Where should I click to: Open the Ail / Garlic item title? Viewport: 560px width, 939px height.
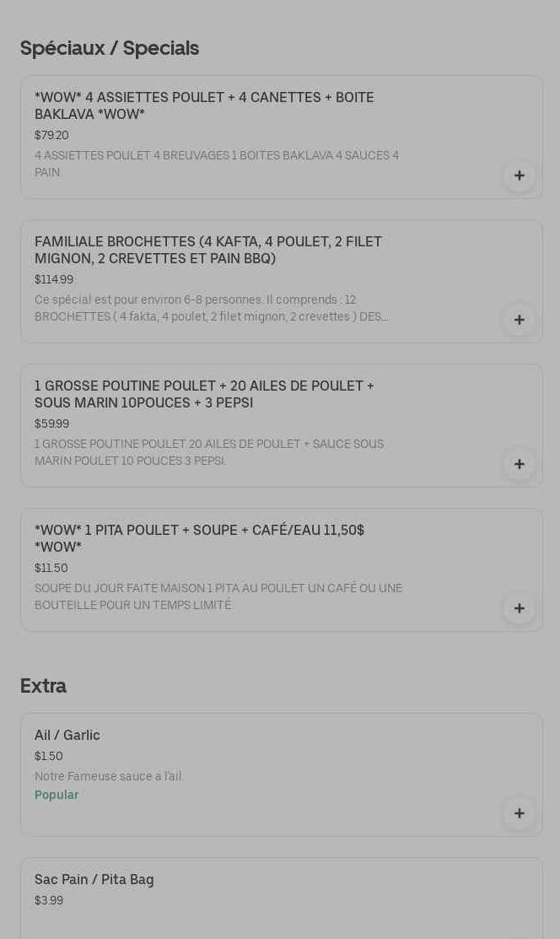point(67,735)
